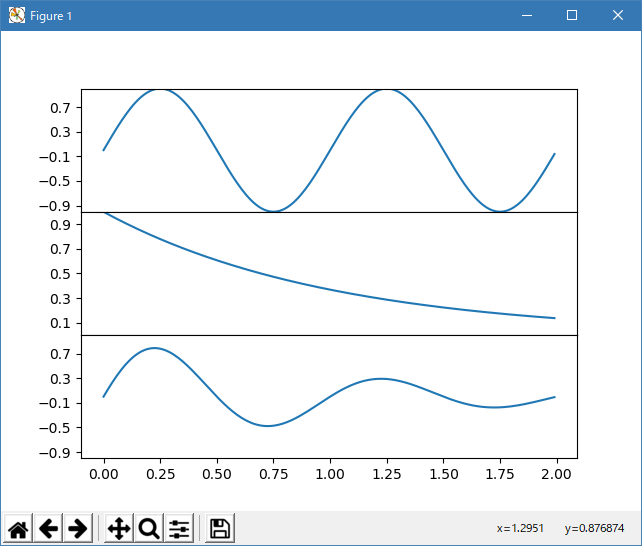Save the figure using floppy disk icon
This screenshot has width=642, height=546.
tap(221, 529)
